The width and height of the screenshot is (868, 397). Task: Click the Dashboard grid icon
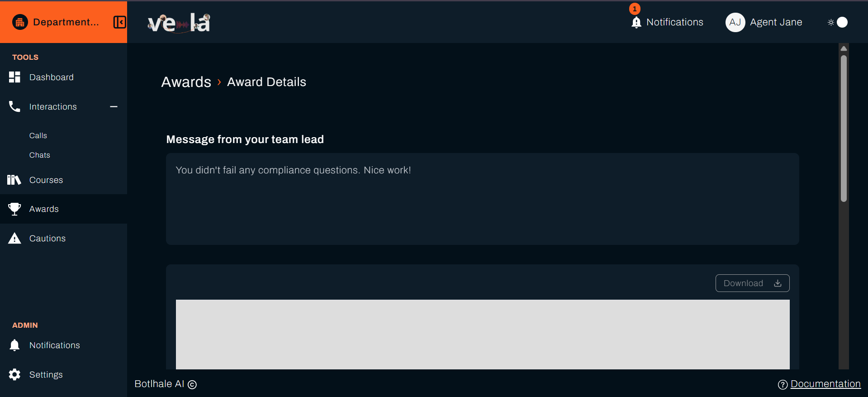(14, 77)
